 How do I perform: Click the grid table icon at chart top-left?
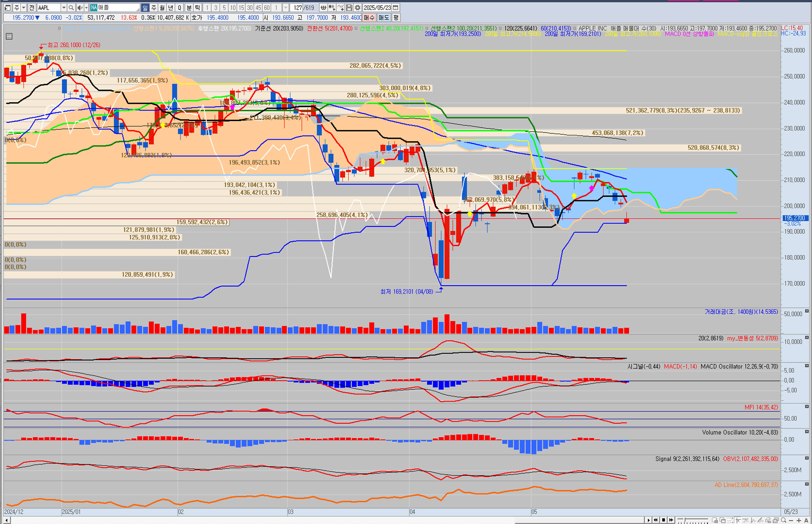pos(9,36)
